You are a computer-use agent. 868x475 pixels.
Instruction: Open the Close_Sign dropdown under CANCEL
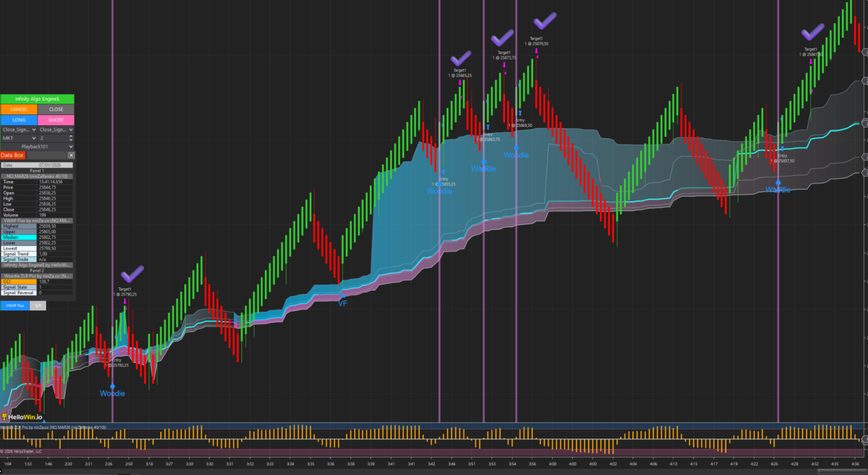click(x=19, y=130)
